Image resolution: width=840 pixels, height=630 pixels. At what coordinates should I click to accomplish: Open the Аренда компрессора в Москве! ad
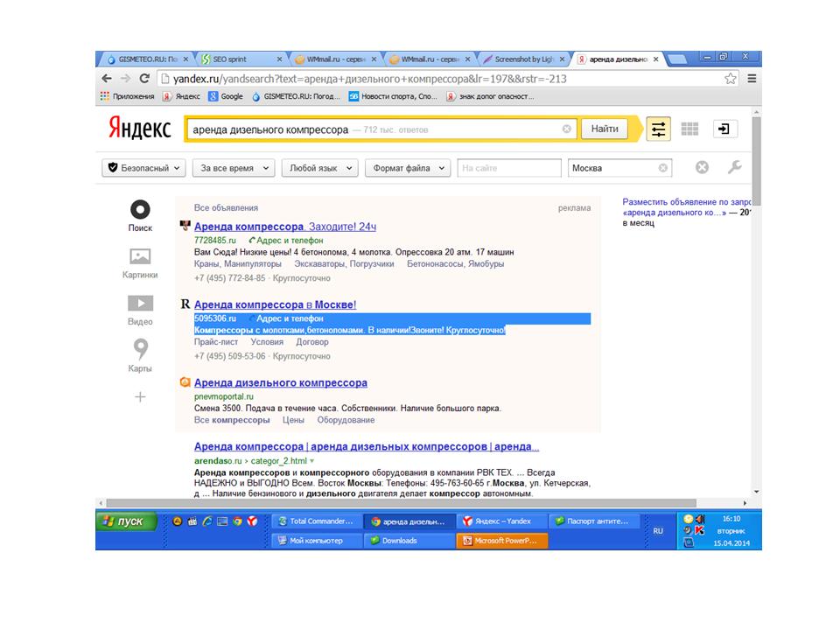point(275,304)
